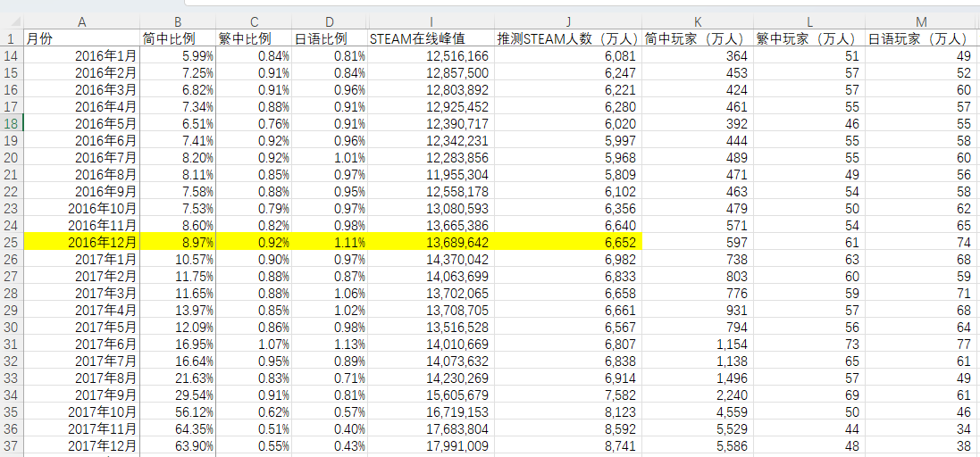Select cell showing 73 in 繁中玩家 column

coord(809,344)
